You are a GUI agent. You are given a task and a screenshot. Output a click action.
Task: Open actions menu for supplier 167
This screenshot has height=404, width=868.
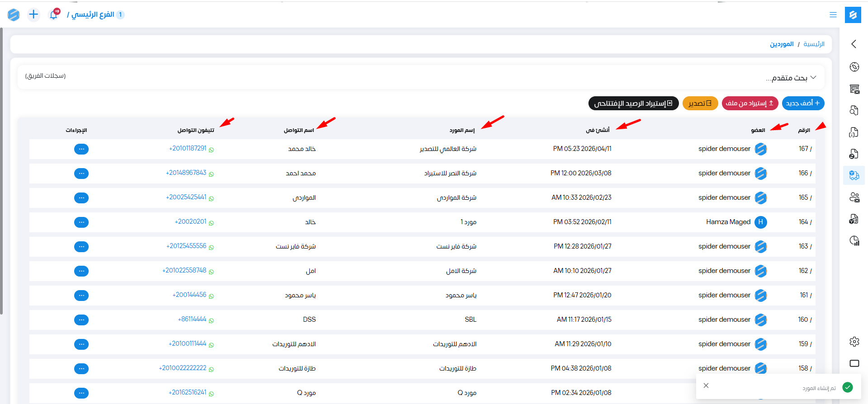coord(81,149)
